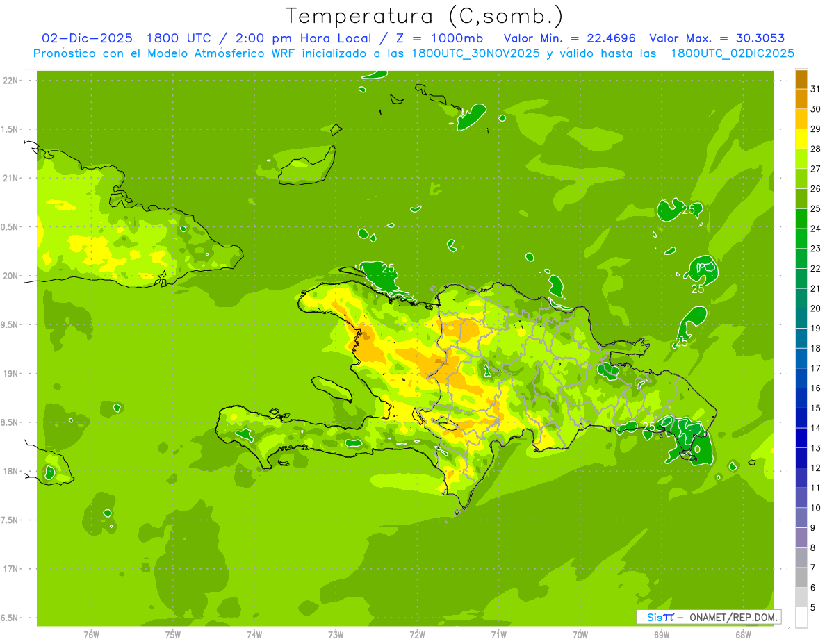This screenshot has height=644, width=834.
Task: Click the "23" label on color scale
Action: (815, 248)
